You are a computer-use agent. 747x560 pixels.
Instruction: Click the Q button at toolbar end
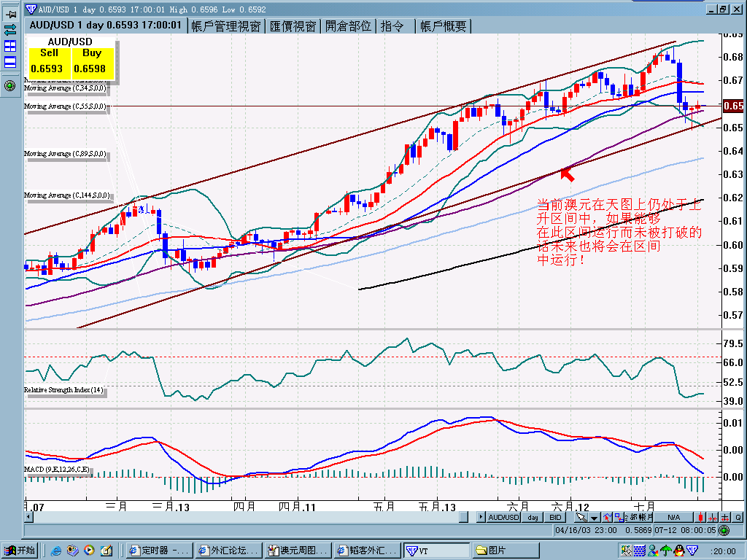tap(738, 517)
